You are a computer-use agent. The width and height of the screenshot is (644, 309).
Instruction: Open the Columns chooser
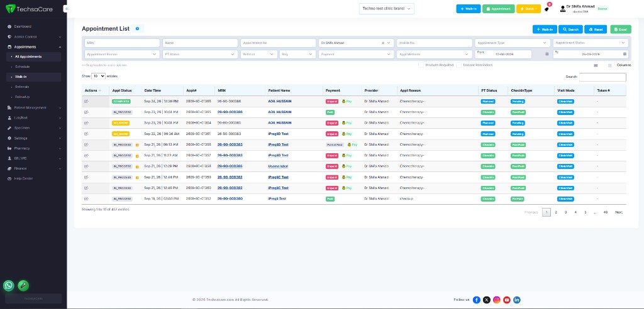tap(624, 65)
